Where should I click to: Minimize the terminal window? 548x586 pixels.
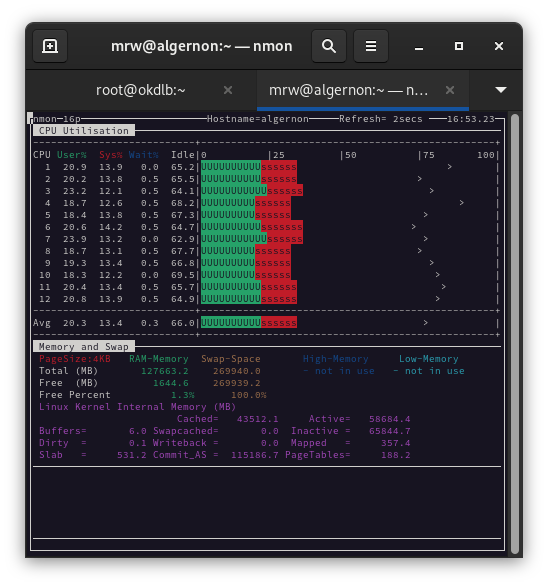coord(419,46)
